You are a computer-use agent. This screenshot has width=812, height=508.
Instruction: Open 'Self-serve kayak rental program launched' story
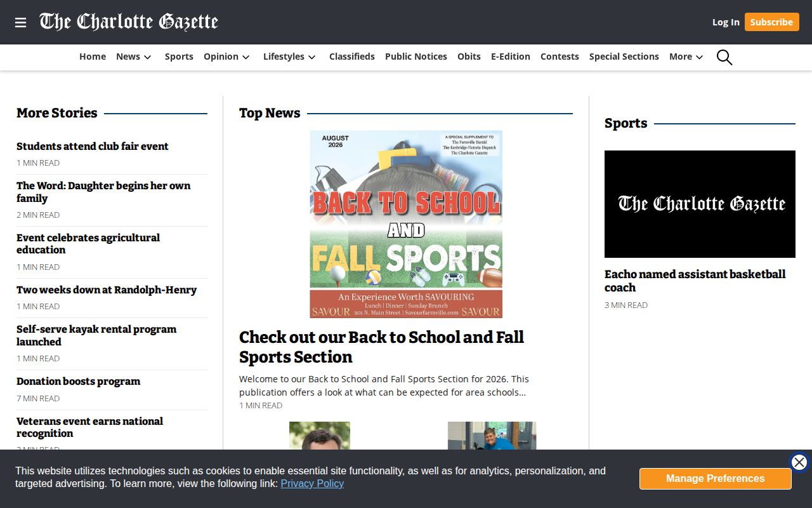96,335
